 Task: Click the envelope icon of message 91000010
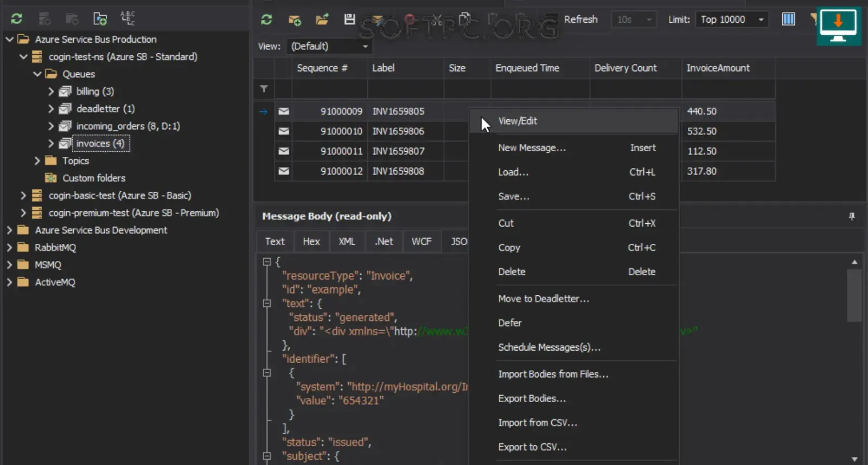point(284,131)
